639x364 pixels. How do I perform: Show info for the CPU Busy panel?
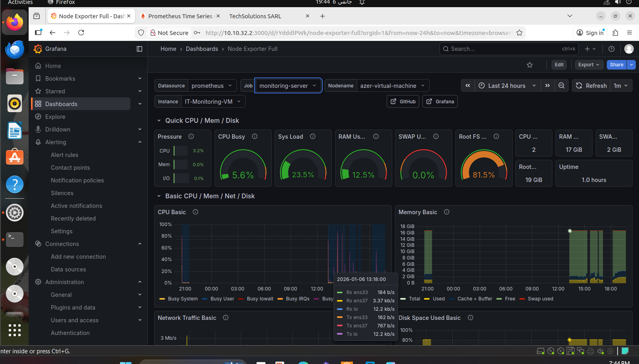coord(255,136)
